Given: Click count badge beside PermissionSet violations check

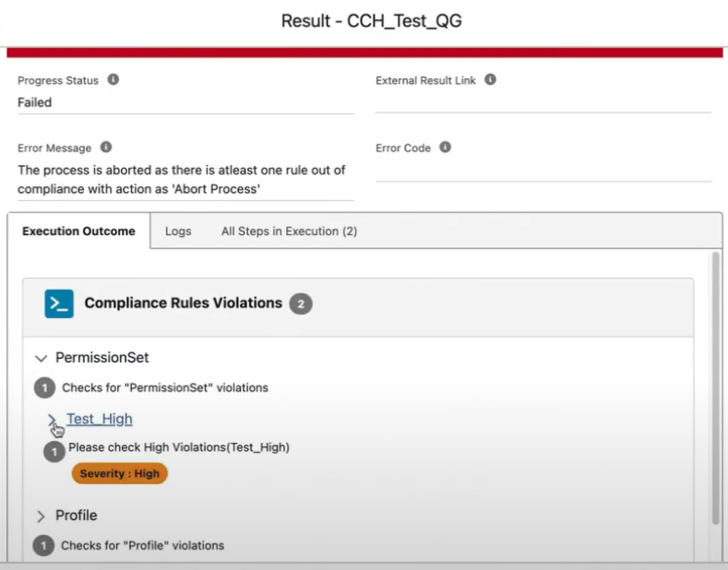Looking at the screenshot, I should pyautogui.click(x=44, y=387).
